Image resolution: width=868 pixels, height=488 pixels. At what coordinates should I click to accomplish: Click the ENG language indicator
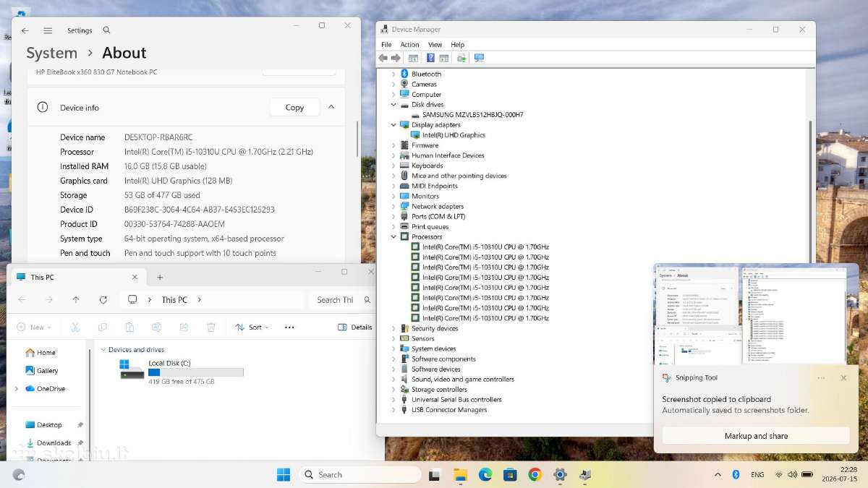pos(757,475)
